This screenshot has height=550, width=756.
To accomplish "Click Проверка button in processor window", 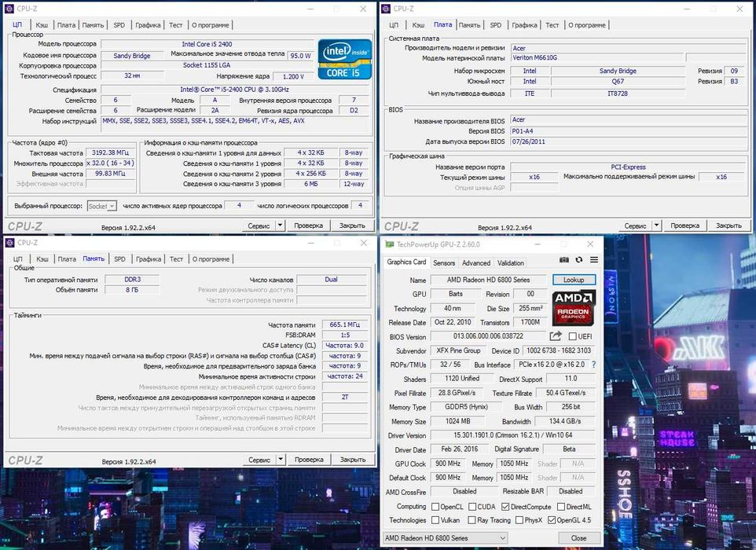I will click(x=309, y=225).
